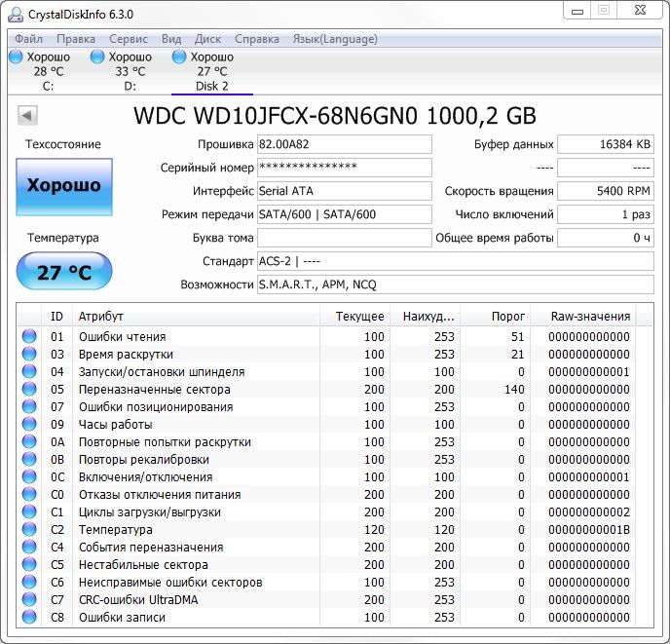Click status orb for 05 Переназначенные сектора
The image size is (670, 644).
click(29, 389)
